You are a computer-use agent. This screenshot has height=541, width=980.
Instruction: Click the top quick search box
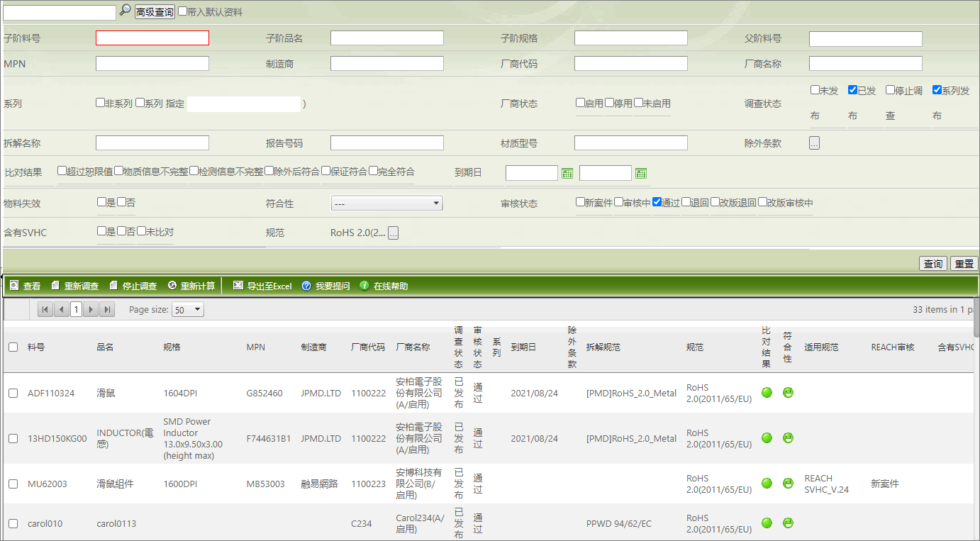[x=60, y=13]
